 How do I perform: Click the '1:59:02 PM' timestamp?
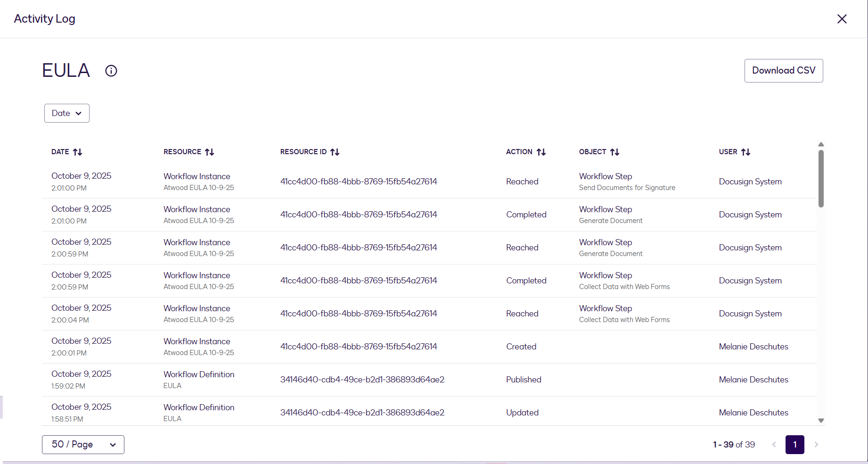point(68,386)
